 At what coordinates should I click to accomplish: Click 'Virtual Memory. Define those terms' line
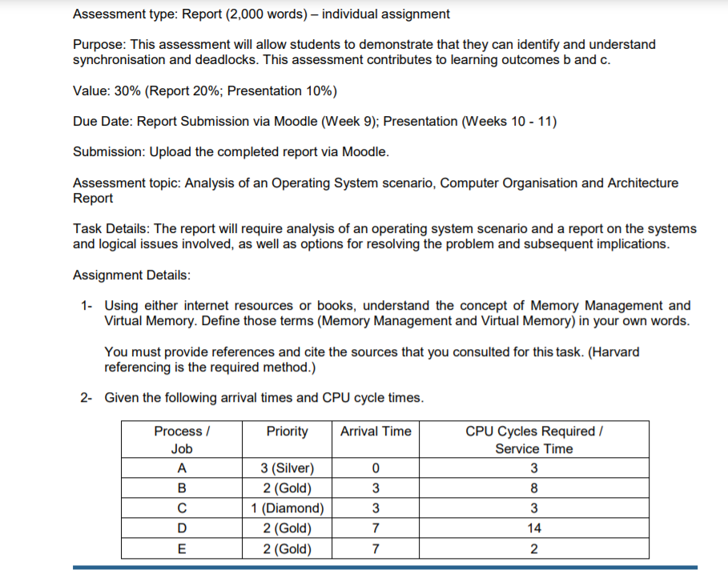pyautogui.click(x=397, y=321)
